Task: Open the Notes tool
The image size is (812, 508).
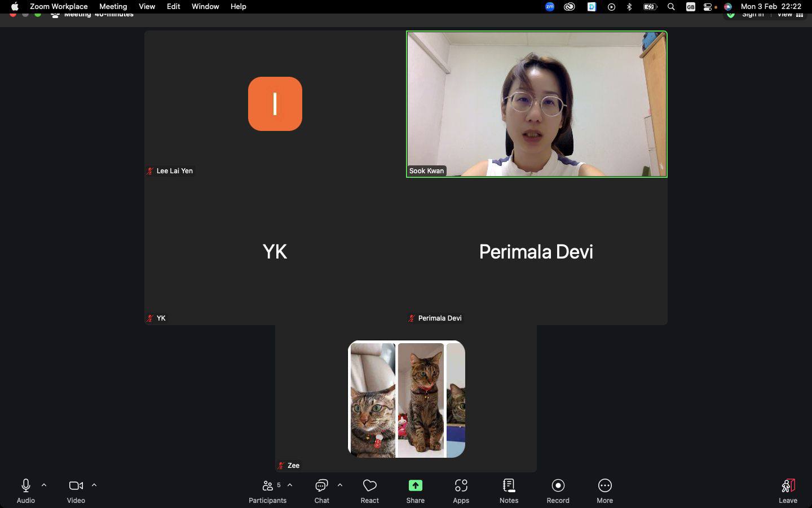Action: (509, 491)
